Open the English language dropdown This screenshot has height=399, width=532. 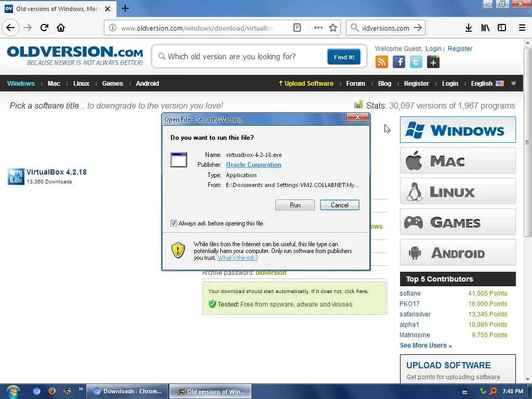[x=487, y=84]
